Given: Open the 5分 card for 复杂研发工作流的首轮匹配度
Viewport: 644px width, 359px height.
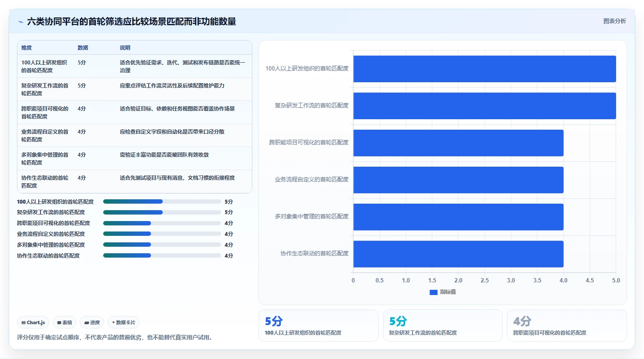Looking at the screenshot, I should click(443, 325).
